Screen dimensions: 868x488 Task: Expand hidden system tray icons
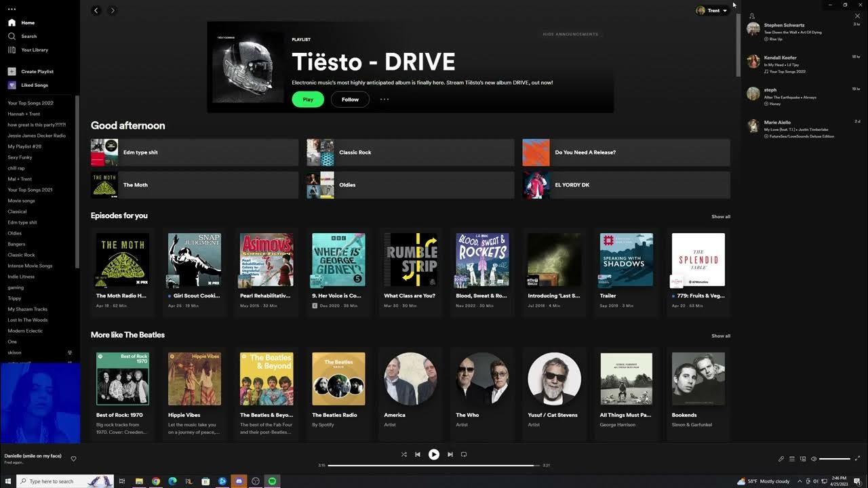(x=798, y=481)
